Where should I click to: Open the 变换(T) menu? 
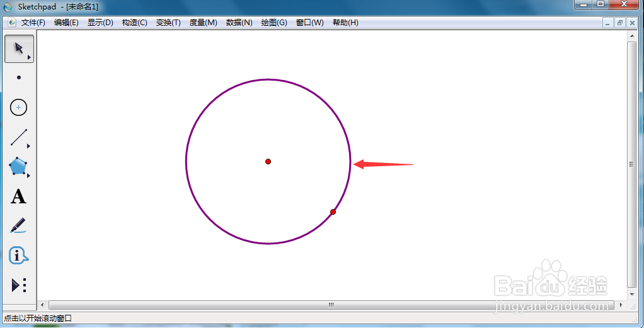tap(168, 23)
